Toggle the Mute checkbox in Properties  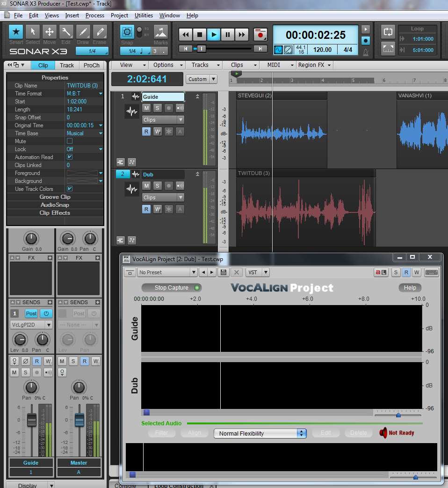click(70, 141)
